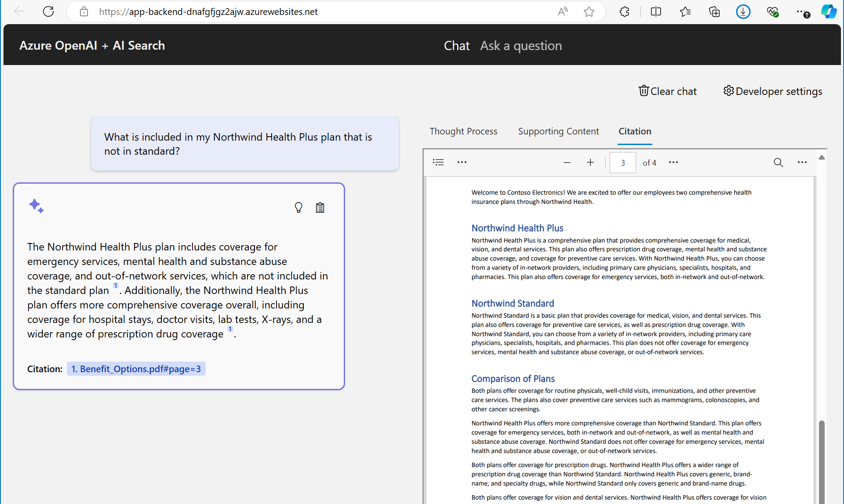844x504 pixels.
Task: Click the Azure OpenAI + AI Search title
Action: tap(92, 45)
